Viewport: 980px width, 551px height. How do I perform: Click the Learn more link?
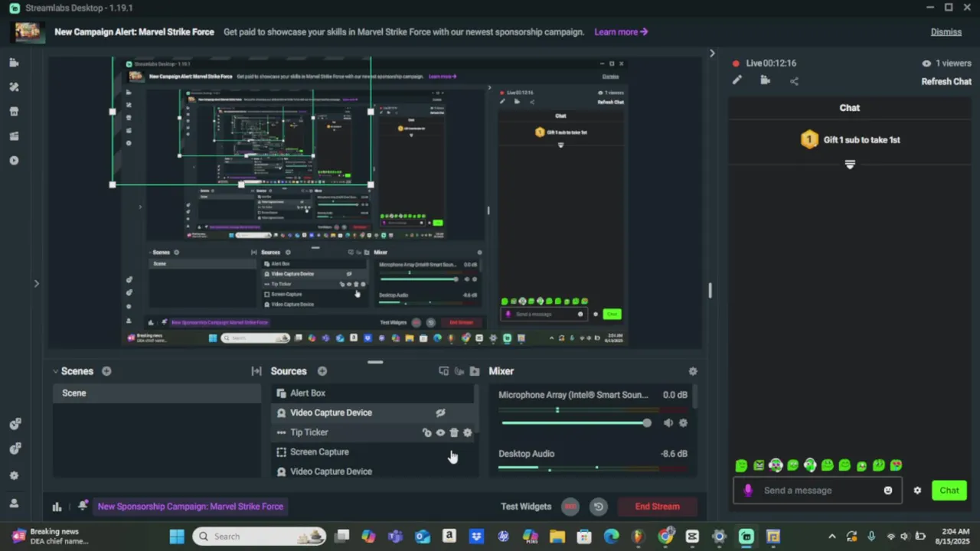click(x=621, y=32)
